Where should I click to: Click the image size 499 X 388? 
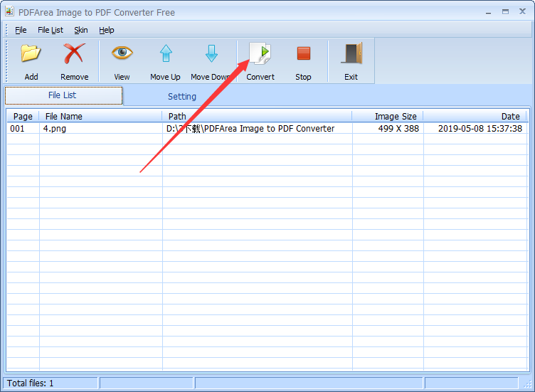(398, 129)
